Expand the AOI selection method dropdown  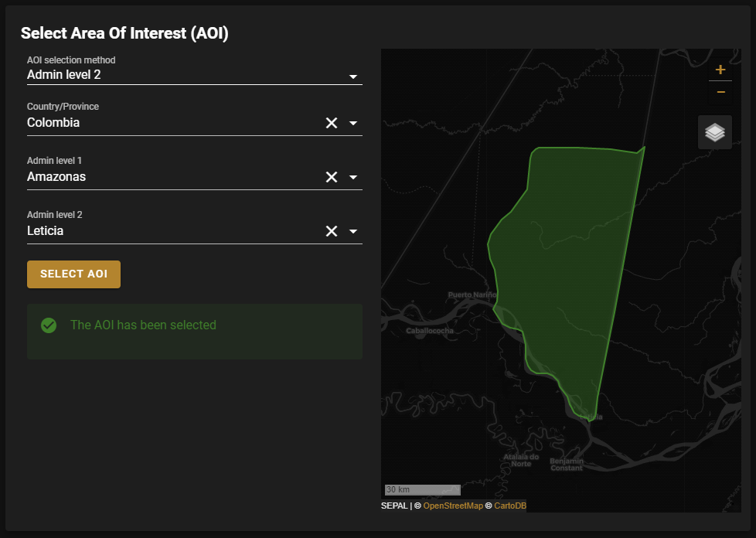pyautogui.click(x=353, y=76)
